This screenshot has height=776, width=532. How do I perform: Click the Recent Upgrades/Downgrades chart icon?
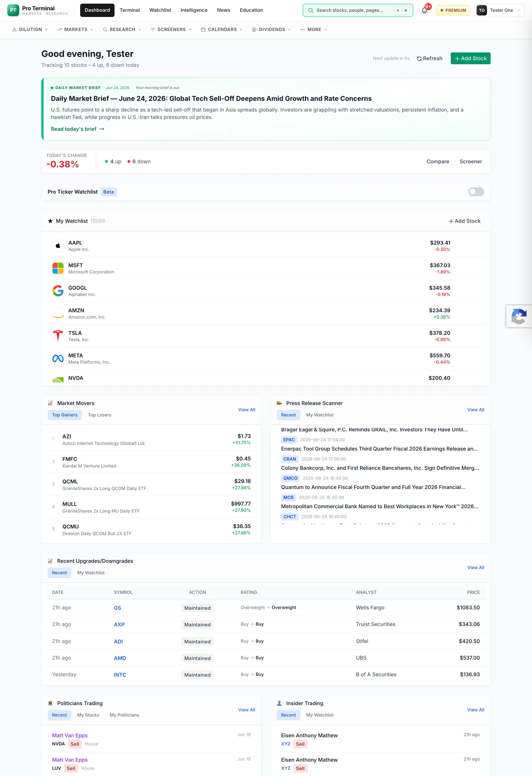click(x=51, y=561)
